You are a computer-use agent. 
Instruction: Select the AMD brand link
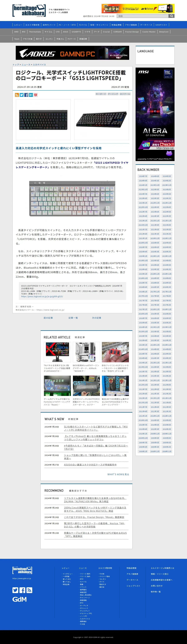coord(16,32)
